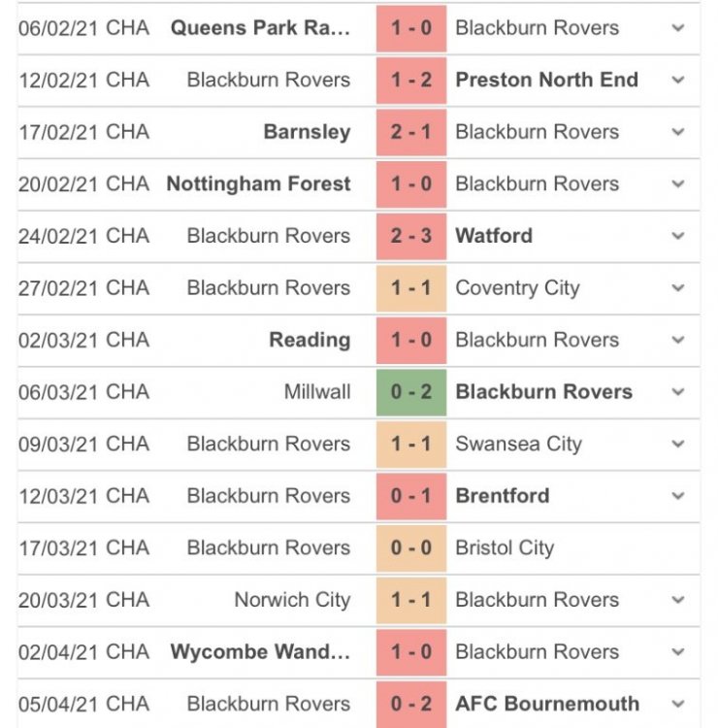This screenshot has width=718, height=728.
Task: Open the Millwall team link
Action: point(317,392)
